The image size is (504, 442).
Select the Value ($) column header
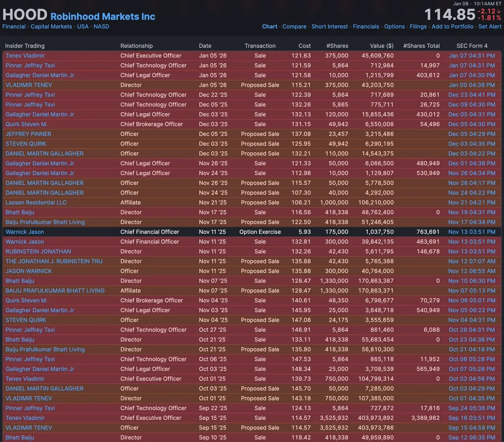382,46
